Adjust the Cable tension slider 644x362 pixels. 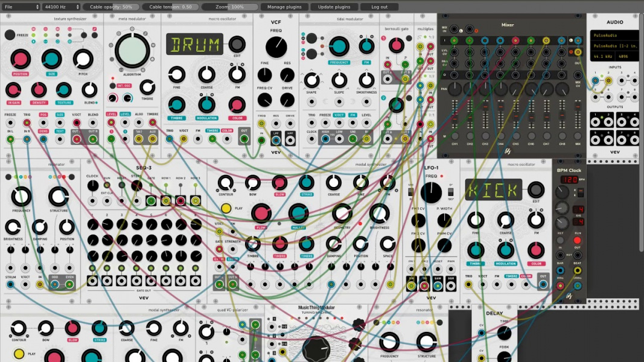170,7
